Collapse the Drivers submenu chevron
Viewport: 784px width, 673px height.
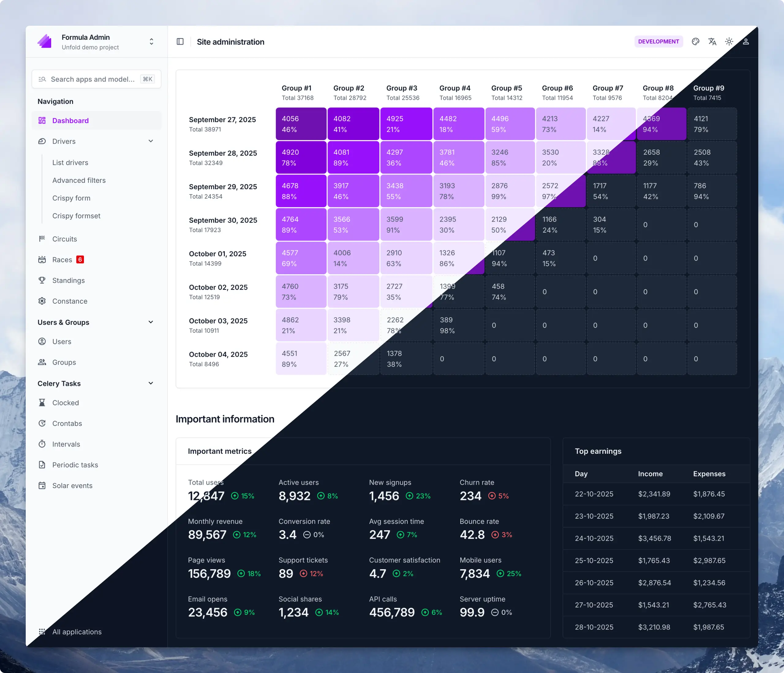pyautogui.click(x=151, y=141)
